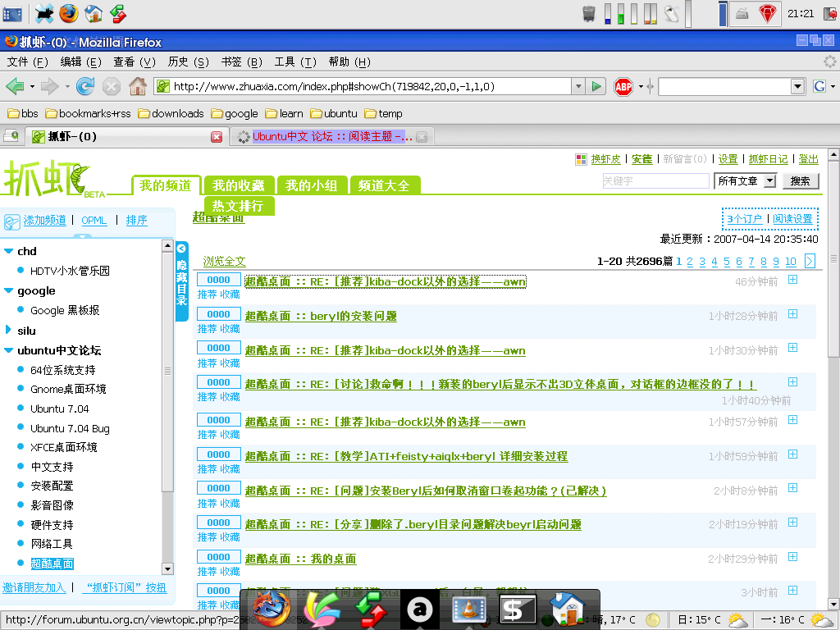The width and height of the screenshot is (840, 630).
Task: Reload the current page
Action: (84, 85)
